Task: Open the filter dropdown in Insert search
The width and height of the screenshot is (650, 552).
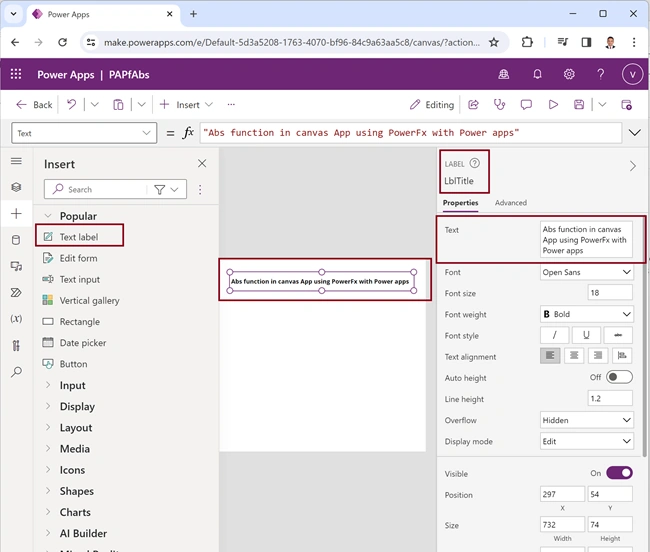Action: pyautogui.click(x=167, y=189)
